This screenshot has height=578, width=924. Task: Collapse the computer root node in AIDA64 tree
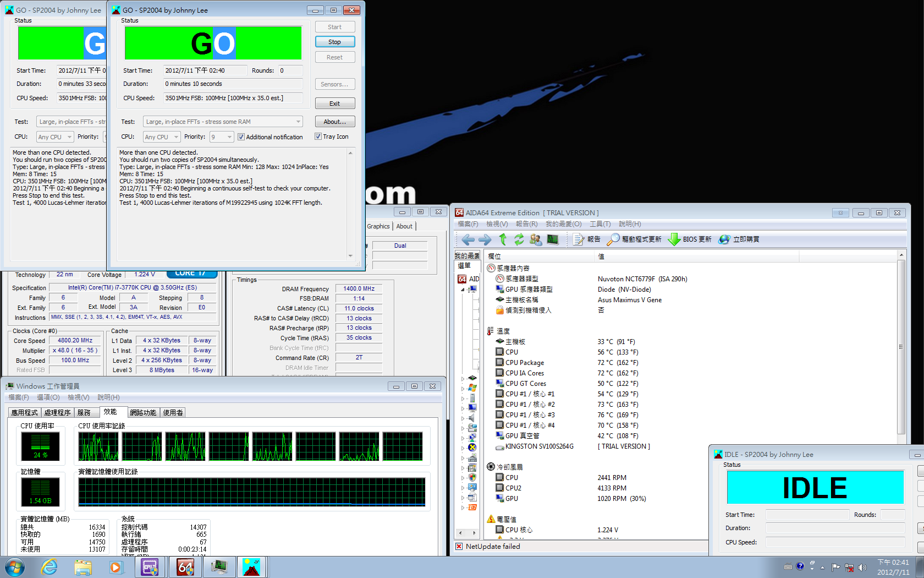click(x=463, y=290)
